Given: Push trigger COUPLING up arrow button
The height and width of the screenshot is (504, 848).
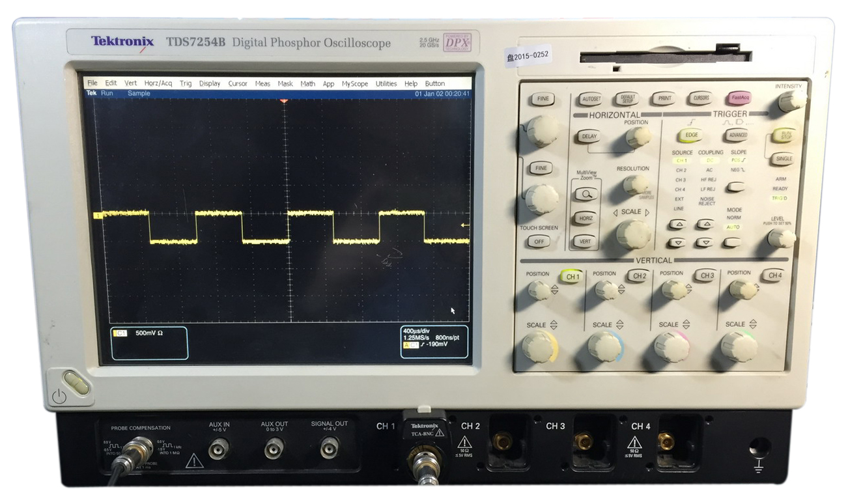Looking at the screenshot, I should [705, 224].
